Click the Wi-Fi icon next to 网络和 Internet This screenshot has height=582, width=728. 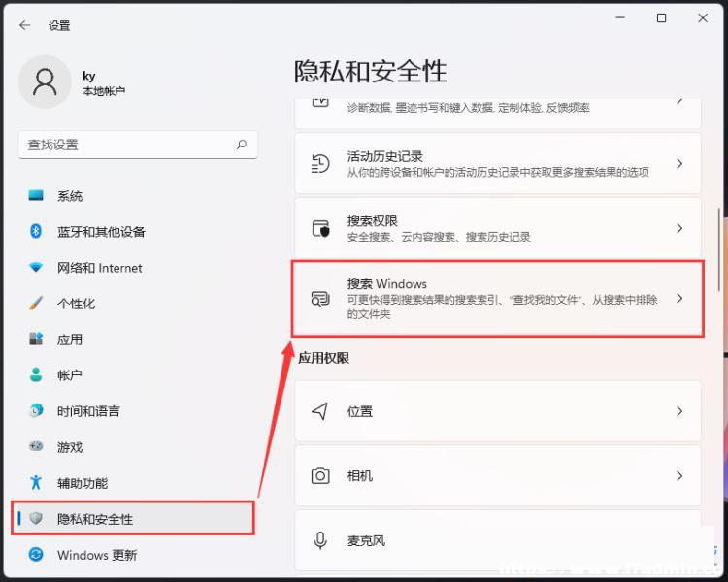[36, 268]
